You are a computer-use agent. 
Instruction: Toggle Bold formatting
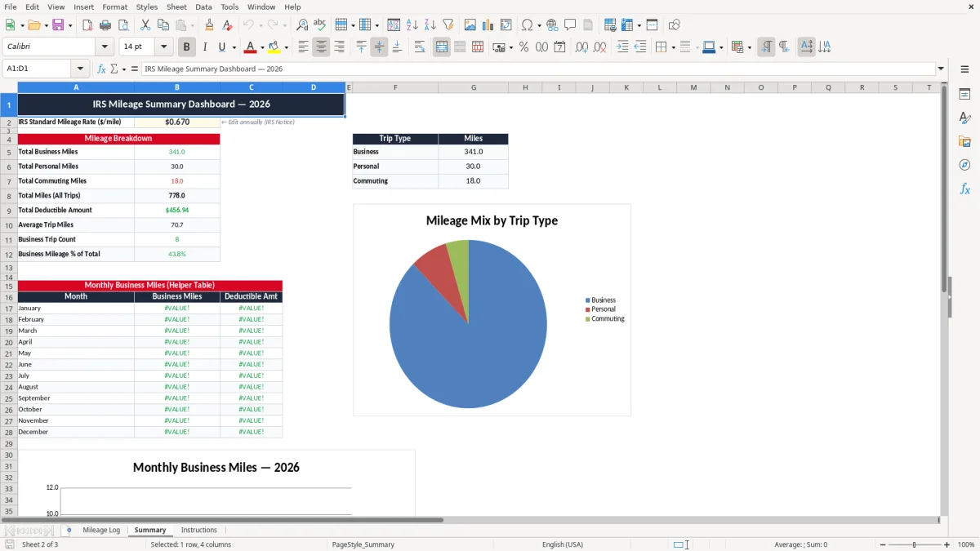click(186, 47)
